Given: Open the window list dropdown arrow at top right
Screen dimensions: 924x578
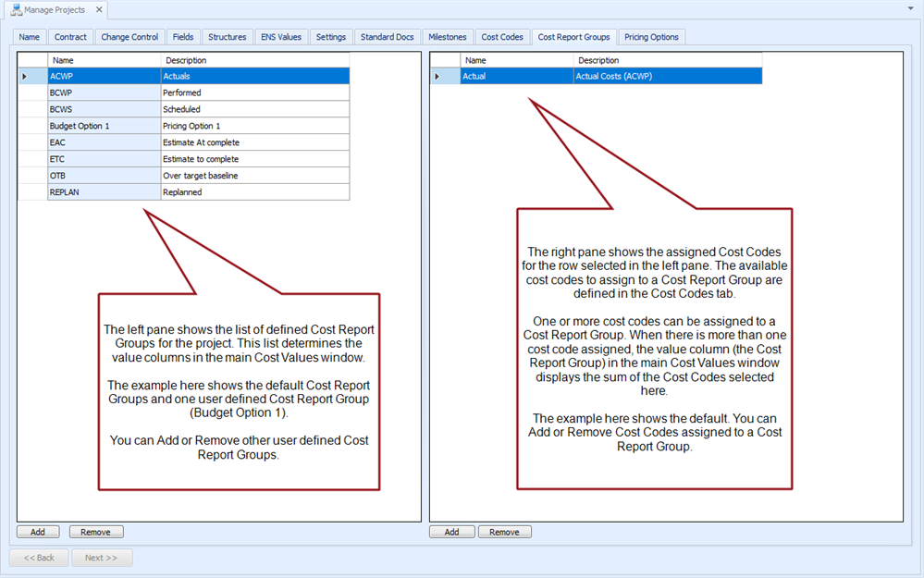Looking at the screenshot, I should (x=911, y=7).
